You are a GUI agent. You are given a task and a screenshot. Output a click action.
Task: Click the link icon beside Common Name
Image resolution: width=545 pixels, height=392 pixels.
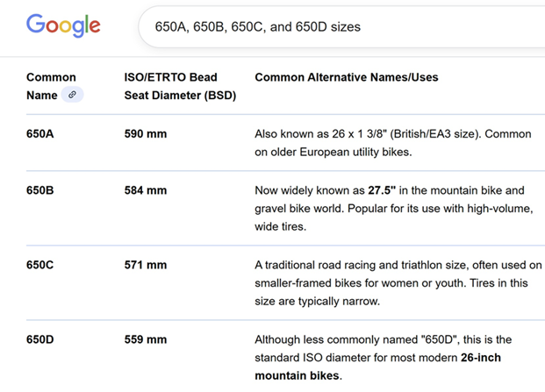pyautogui.click(x=72, y=95)
